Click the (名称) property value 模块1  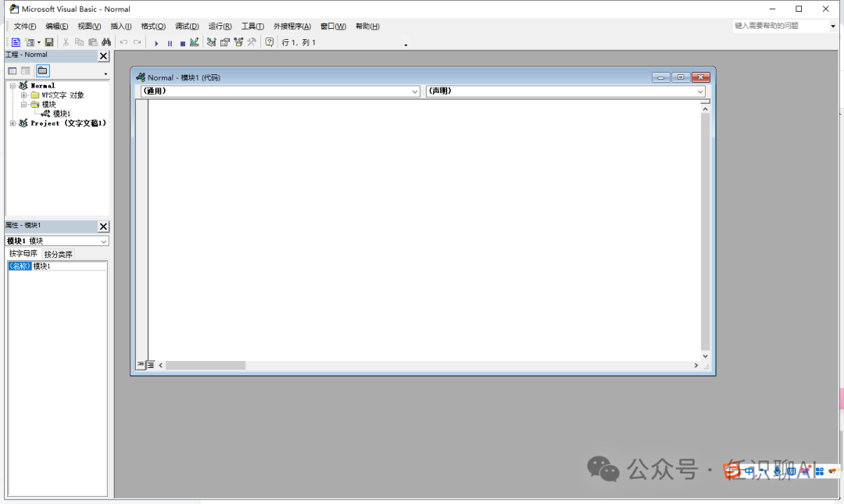click(x=70, y=266)
